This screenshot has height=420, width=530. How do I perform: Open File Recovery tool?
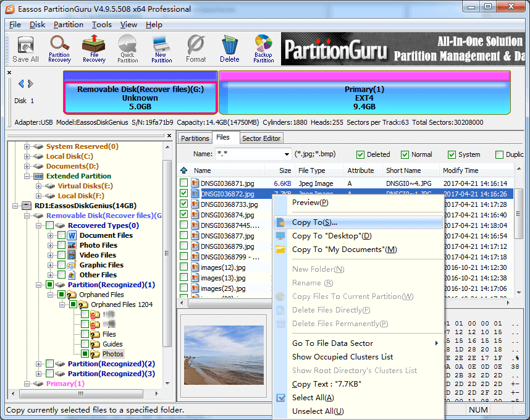[94, 49]
